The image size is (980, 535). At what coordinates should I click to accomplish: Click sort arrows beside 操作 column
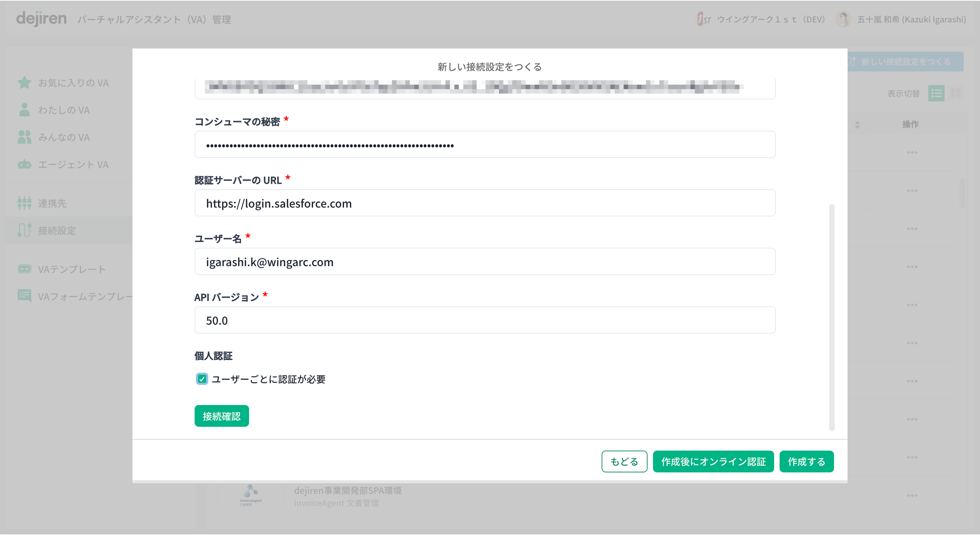pos(857,124)
